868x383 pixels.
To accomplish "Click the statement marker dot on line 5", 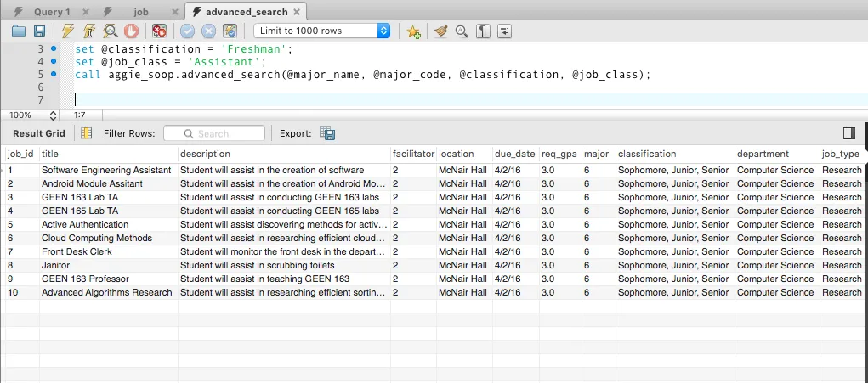I will click(54, 74).
